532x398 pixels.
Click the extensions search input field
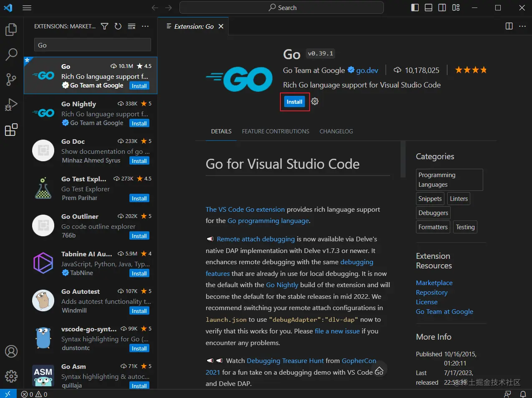tap(92, 45)
